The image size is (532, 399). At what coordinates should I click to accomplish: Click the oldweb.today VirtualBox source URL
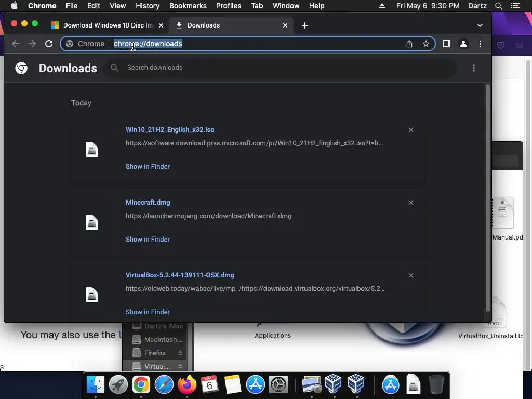[x=255, y=289]
